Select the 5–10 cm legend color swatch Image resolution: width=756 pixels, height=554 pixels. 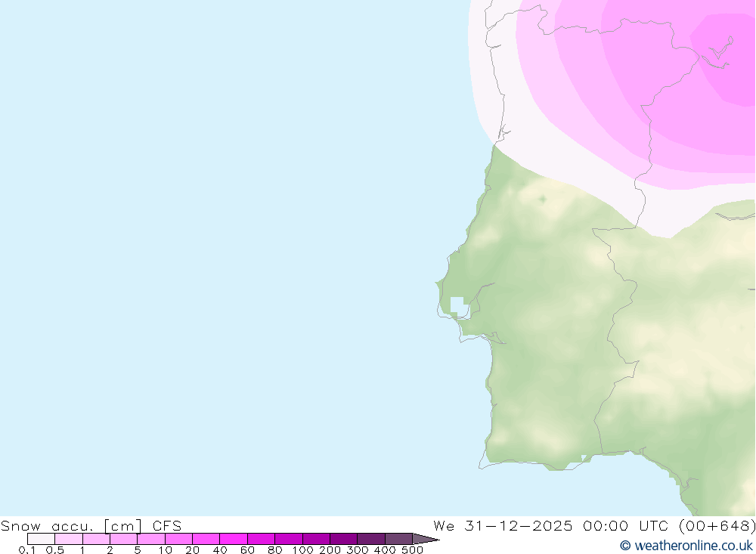(x=151, y=539)
